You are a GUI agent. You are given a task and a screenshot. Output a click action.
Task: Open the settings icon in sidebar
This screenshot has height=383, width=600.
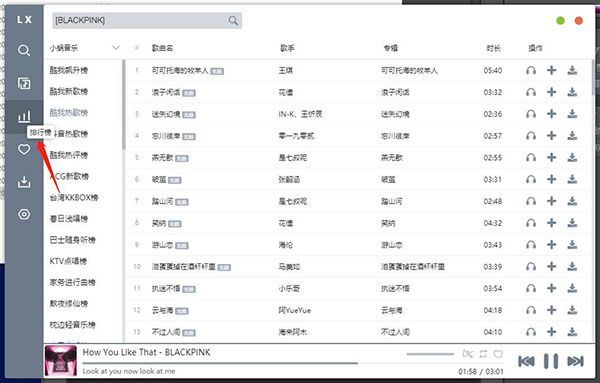tap(24, 214)
